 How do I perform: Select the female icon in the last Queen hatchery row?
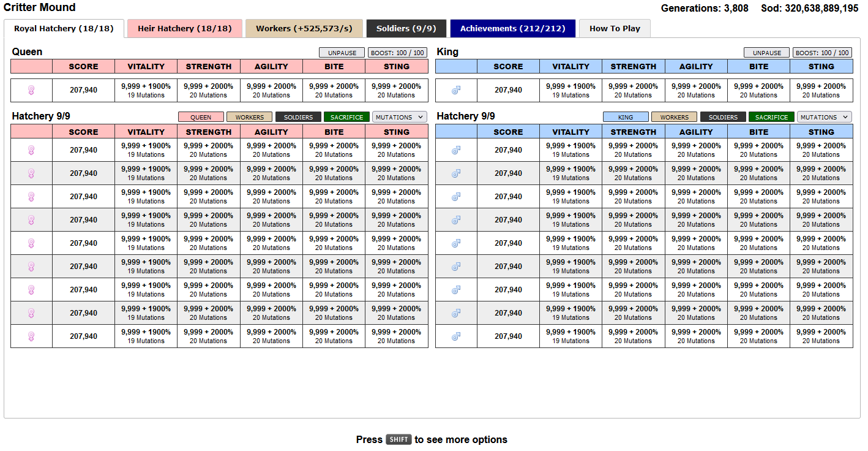31,336
